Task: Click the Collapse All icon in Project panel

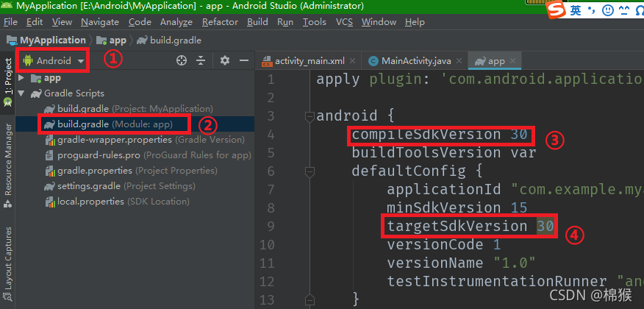Action: coord(201,61)
